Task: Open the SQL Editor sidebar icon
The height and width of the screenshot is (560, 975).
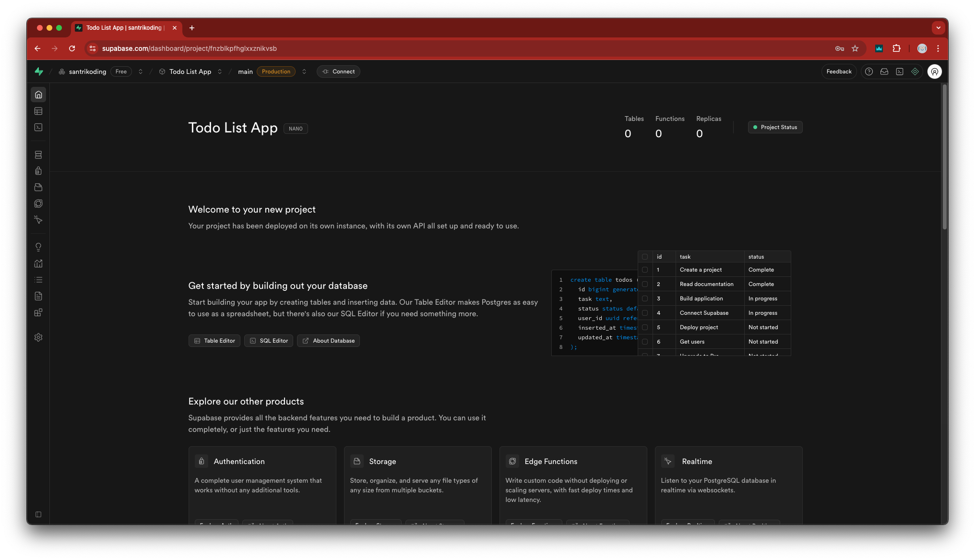Action: tap(38, 127)
